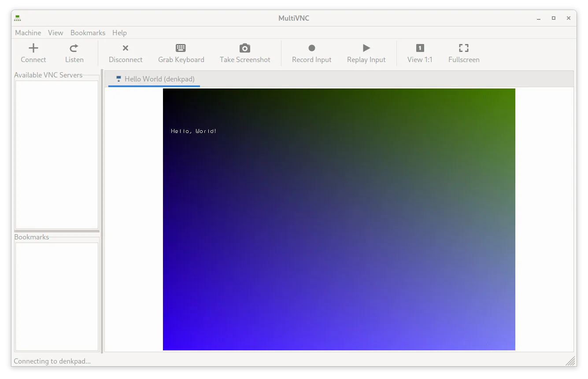Toggle Grab Keyboard mode
Image resolution: width=588 pixels, height=379 pixels.
click(181, 53)
